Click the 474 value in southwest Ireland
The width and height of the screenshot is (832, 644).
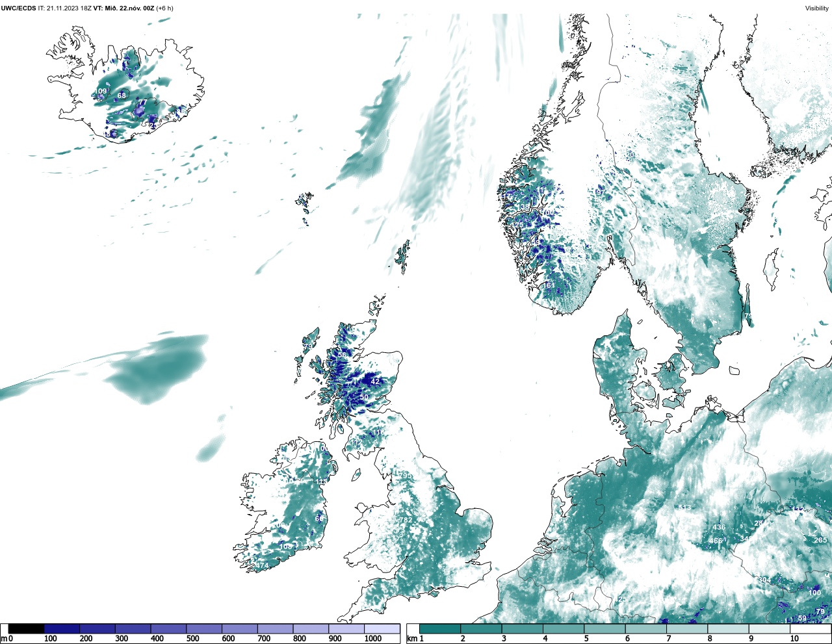[263, 566]
